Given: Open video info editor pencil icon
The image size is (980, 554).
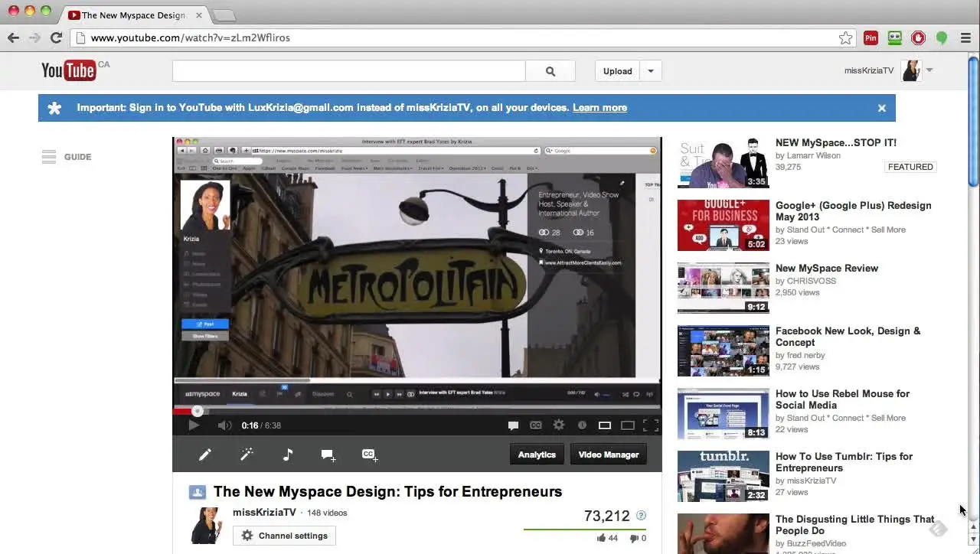Looking at the screenshot, I should point(205,455).
